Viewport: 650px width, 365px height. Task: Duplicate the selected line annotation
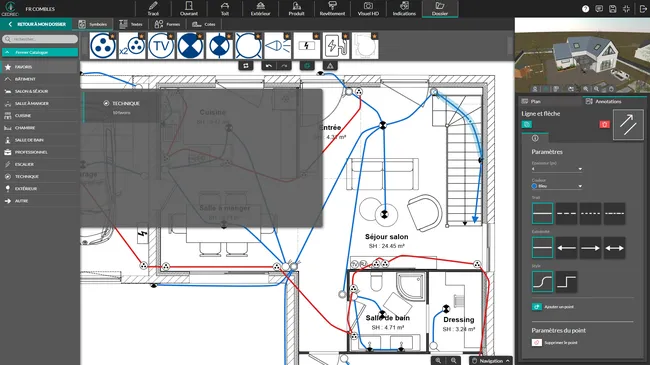point(526,124)
